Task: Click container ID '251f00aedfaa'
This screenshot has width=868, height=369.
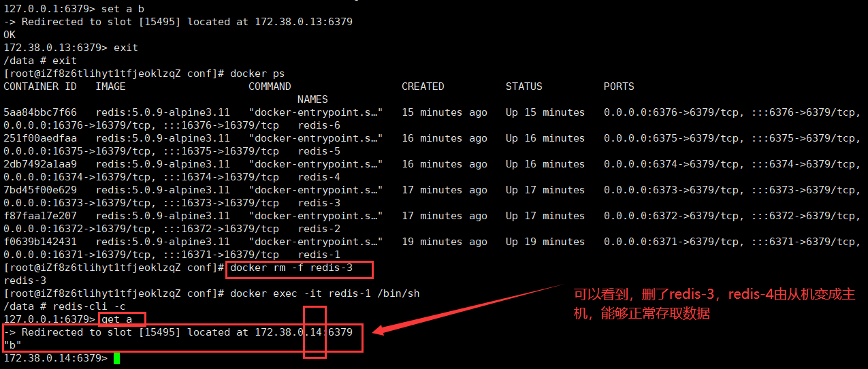Action: pyautogui.click(x=40, y=138)
